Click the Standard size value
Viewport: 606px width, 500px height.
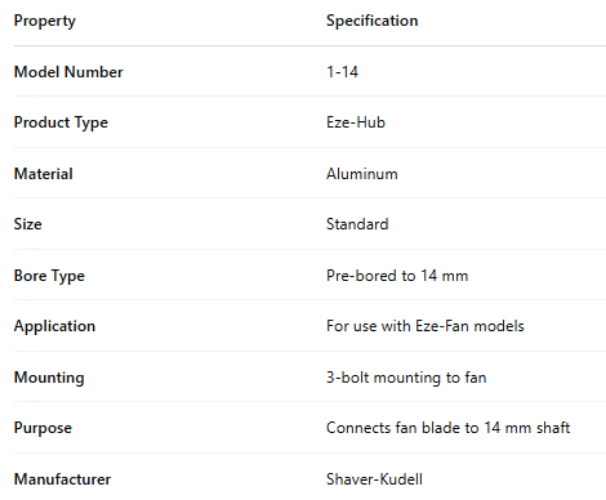357,224
